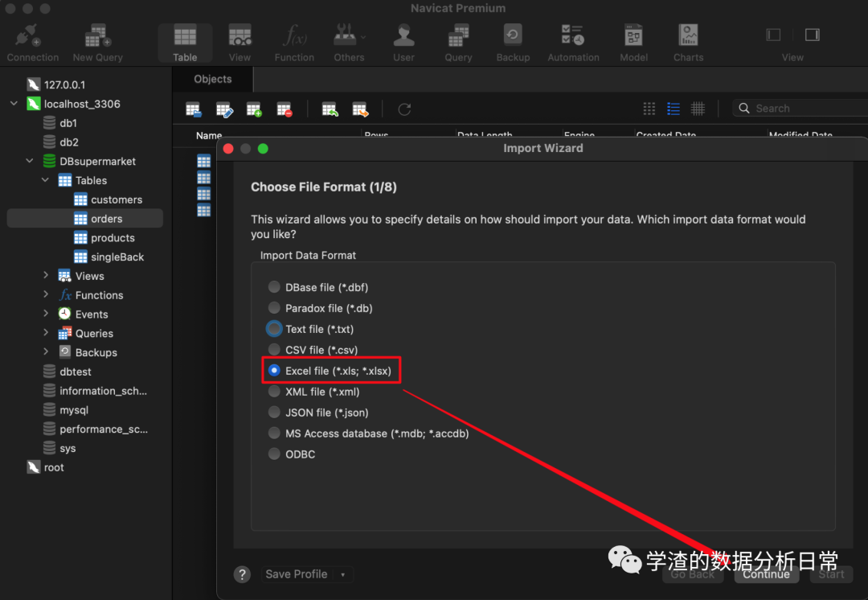This screenshot has height=600, width=868.
Task: Expand the Views node
Action: click(45, 275)
